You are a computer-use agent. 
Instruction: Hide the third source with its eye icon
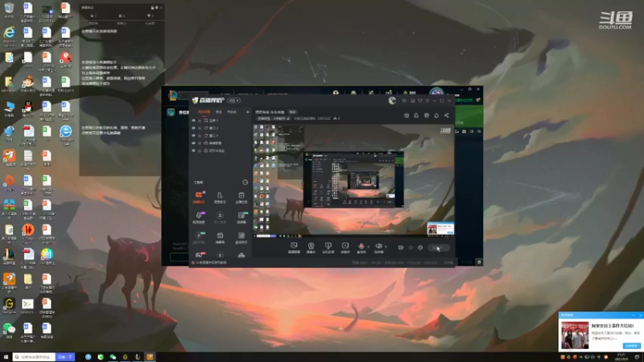point(194,135)
